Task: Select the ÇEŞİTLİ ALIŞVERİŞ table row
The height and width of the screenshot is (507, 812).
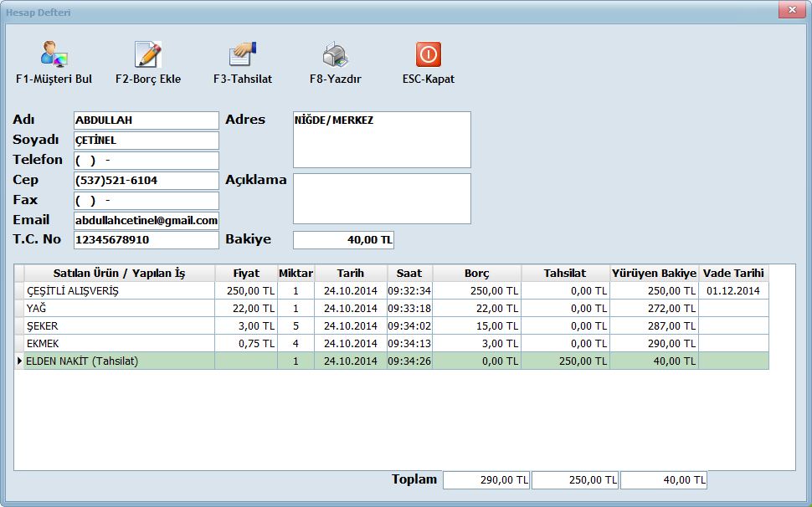Action: pos(117,291)
